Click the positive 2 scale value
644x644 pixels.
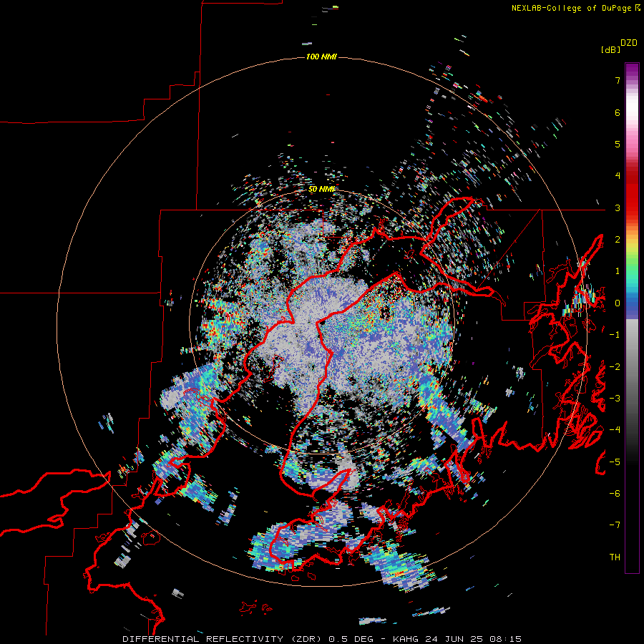click(x=618, y=240)
